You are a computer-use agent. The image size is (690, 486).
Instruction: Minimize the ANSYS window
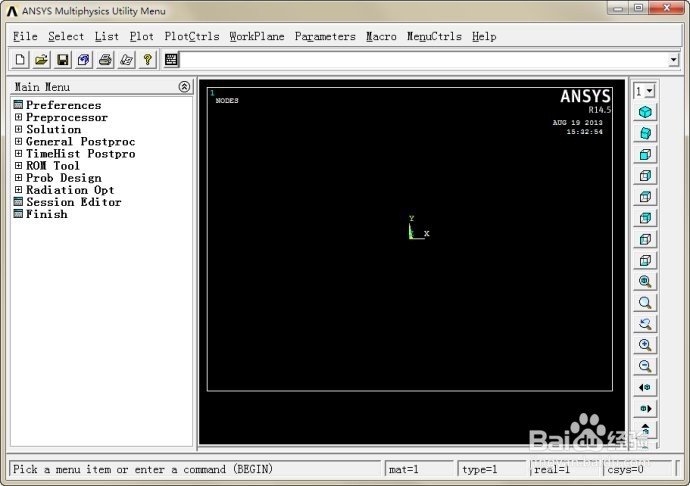[618, 8]
